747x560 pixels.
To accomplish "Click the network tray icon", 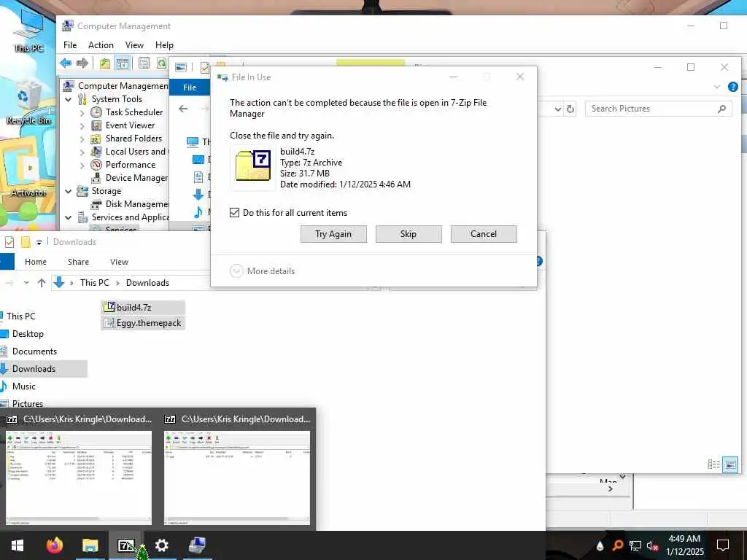I will (x=635, y=545).
